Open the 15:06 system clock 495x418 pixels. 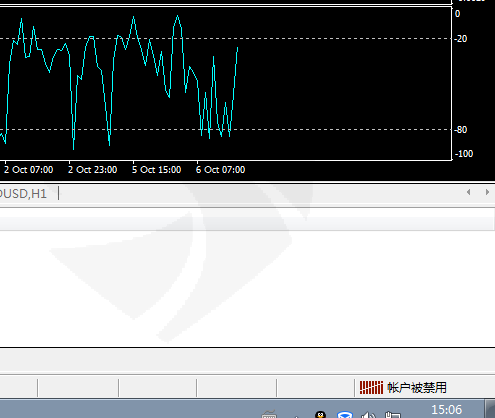tap(447, 410)
